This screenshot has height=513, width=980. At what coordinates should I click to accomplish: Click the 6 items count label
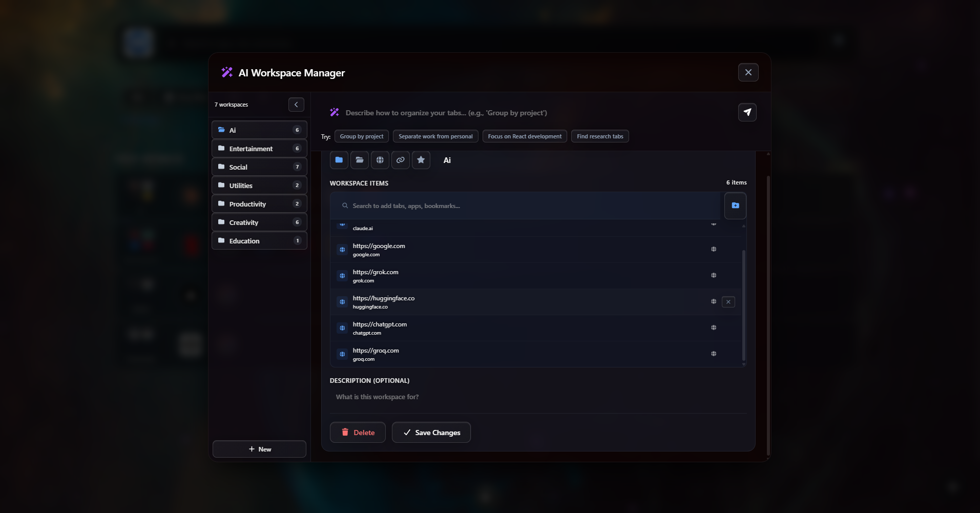(x=736, y=182)
